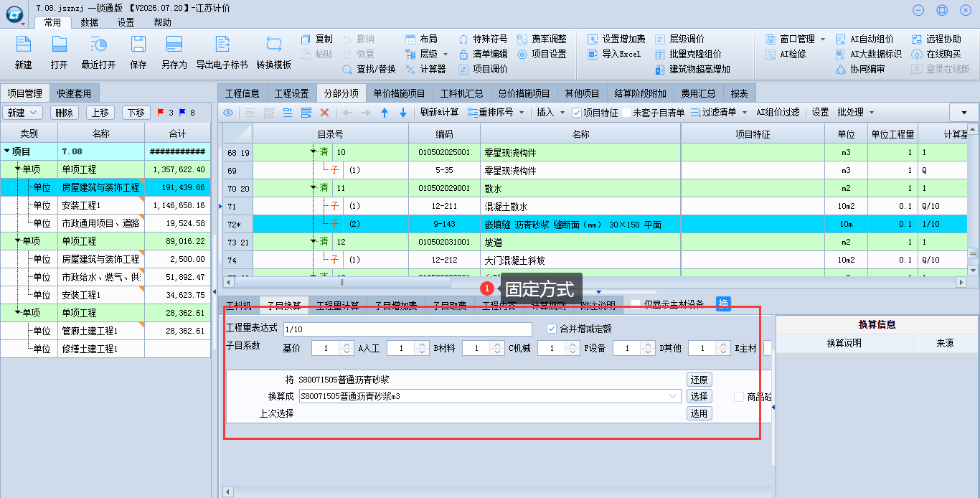
Task: Click the 删除 button in project panel
Action: point(65,113)
